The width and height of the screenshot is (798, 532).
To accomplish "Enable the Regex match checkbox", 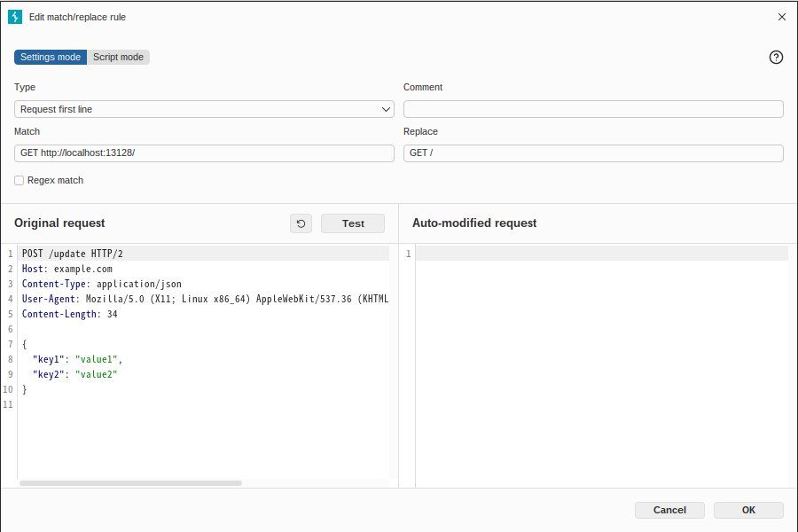I will (20, 180).
